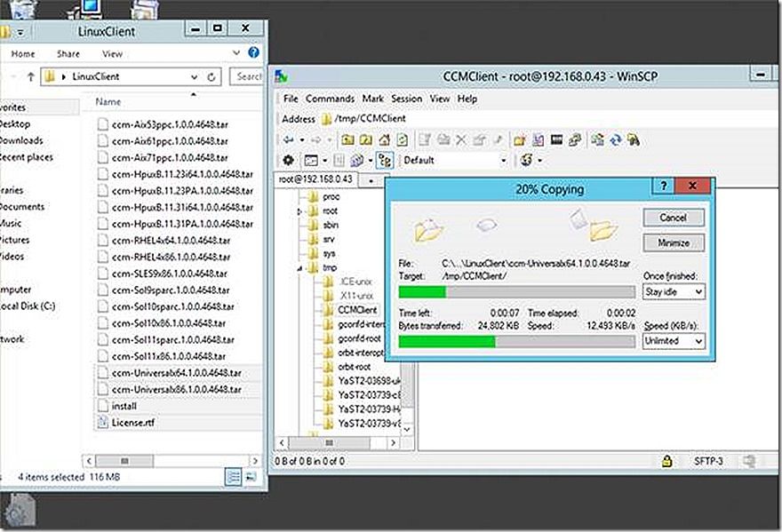Collapse the tmp folder in WinSCP tree
Image resolution: width=782 pixels, height=532 pixels.
[x=299, y=268]
